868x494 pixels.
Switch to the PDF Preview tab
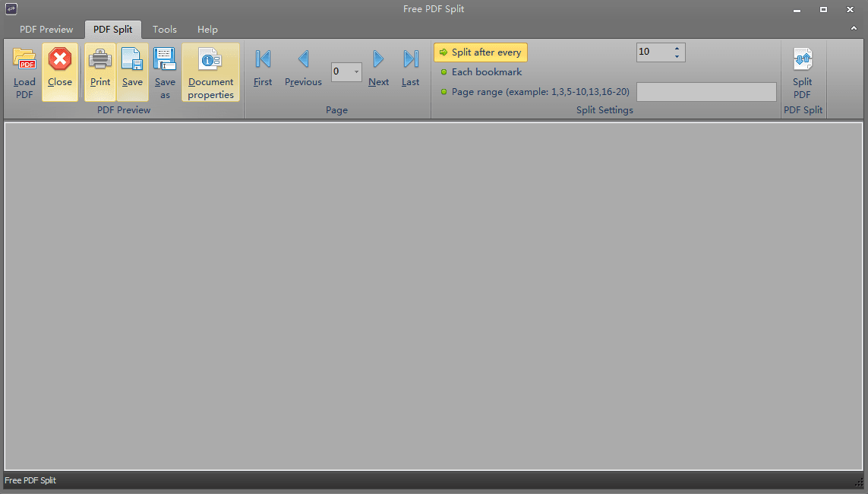click(x=46, y=30)
